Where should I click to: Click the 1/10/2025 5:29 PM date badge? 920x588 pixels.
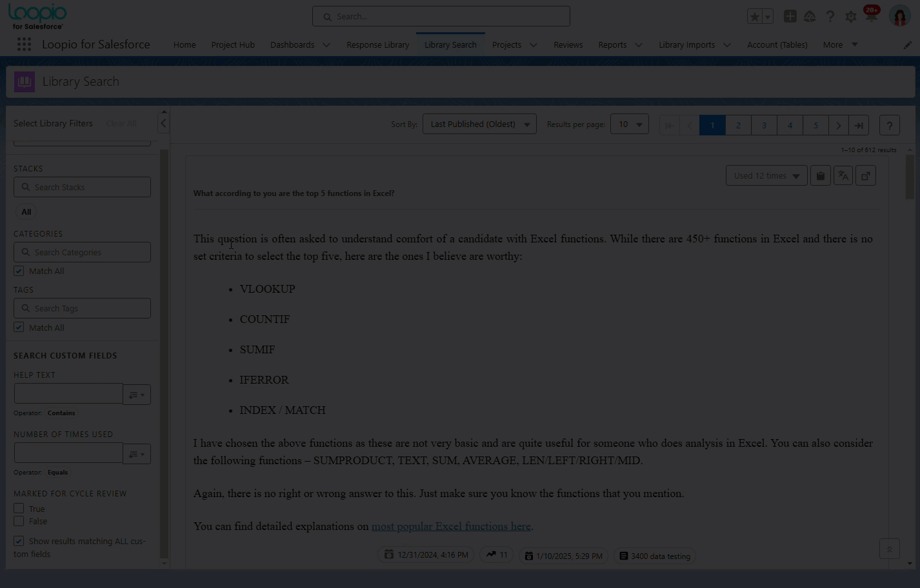tap(563, 555)
